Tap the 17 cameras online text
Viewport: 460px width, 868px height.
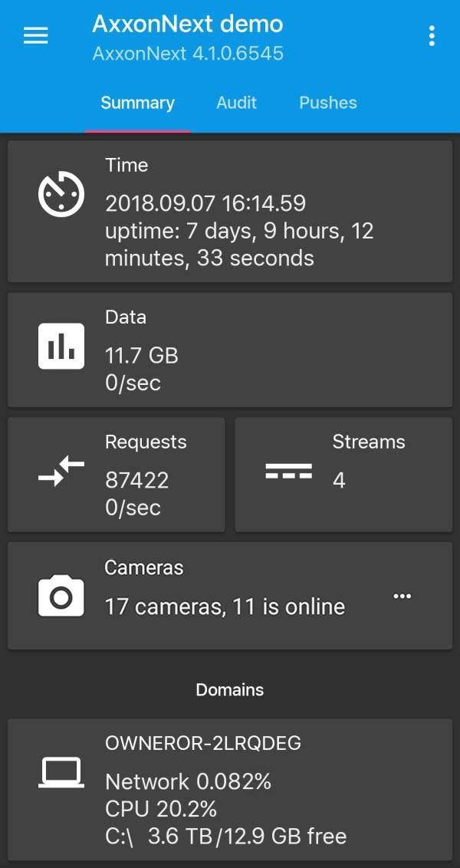pyautogui.click(x=225, y=607)
